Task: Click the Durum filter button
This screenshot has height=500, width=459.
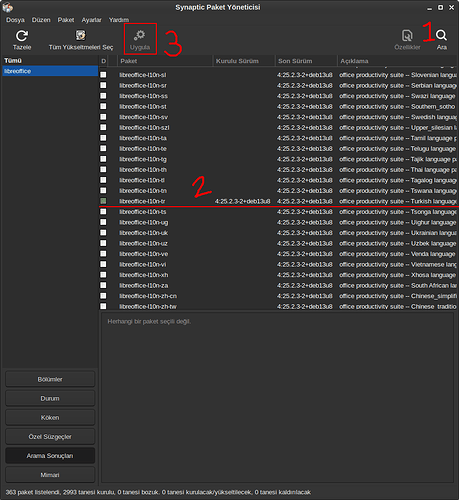Action: [50, 398]
